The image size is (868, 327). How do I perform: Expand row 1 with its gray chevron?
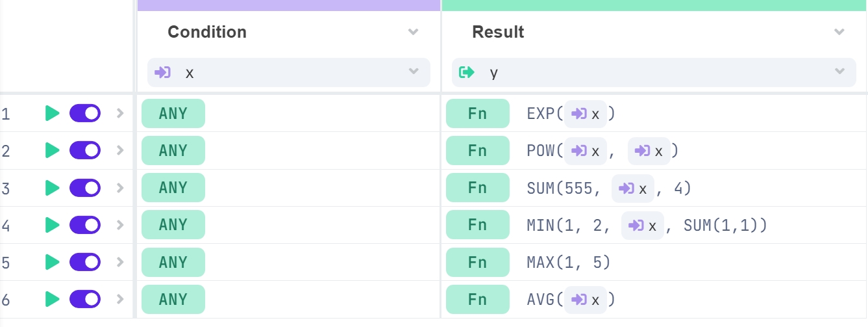[x=119, y=113]
